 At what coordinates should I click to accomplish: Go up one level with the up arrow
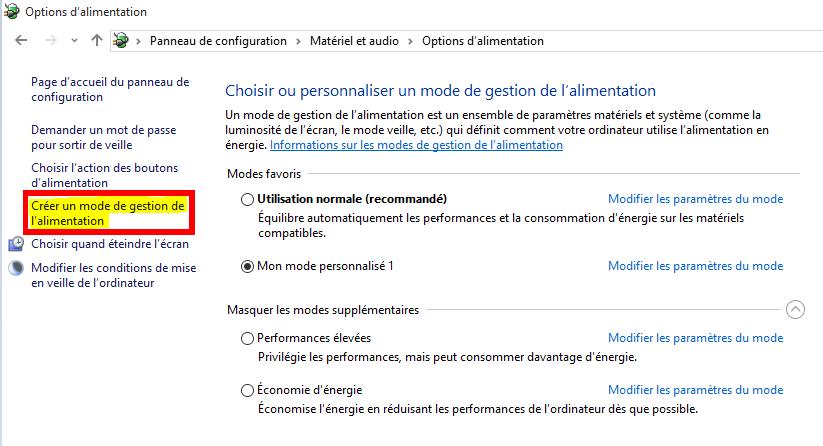[97, 40]
